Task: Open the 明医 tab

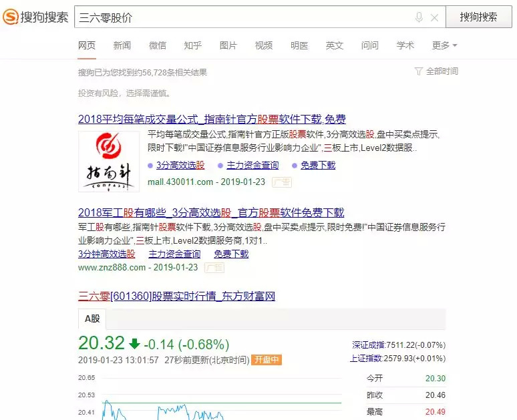Action: click(299, 45)
